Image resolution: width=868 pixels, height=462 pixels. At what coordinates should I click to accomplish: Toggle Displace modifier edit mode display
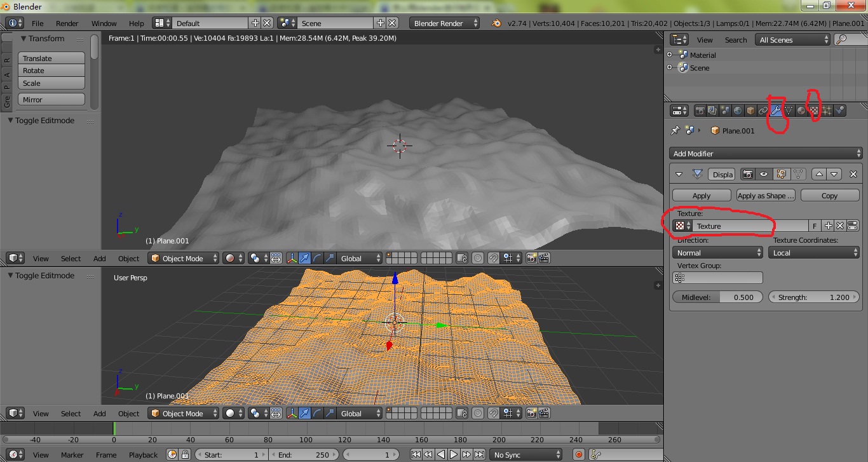click(x=781, y=174)
